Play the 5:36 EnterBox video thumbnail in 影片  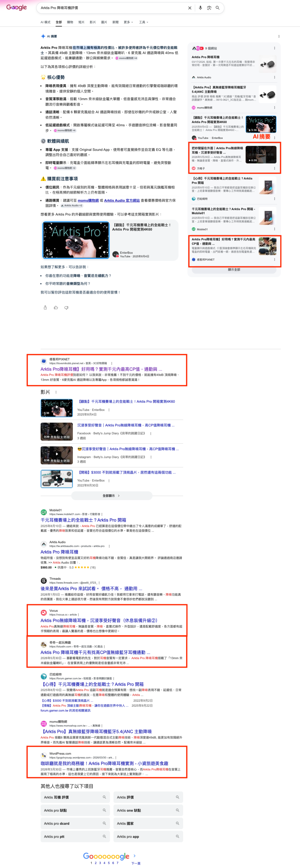57,408
